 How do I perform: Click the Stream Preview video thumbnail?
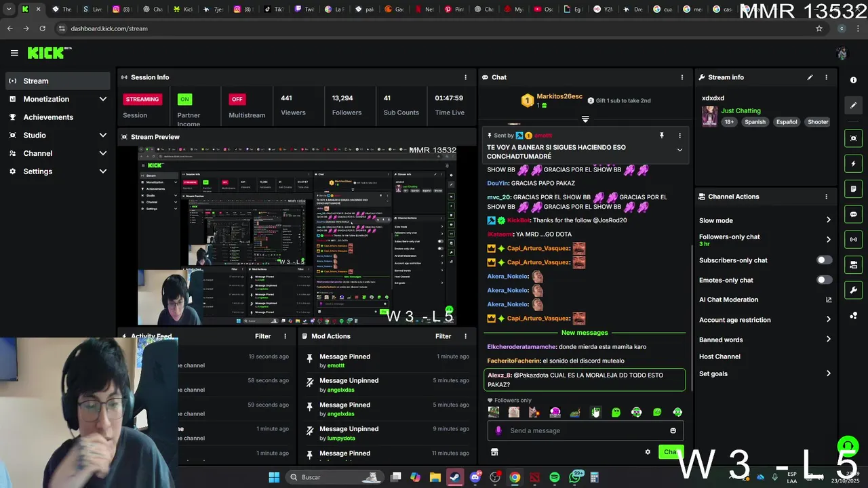point(297,236)
